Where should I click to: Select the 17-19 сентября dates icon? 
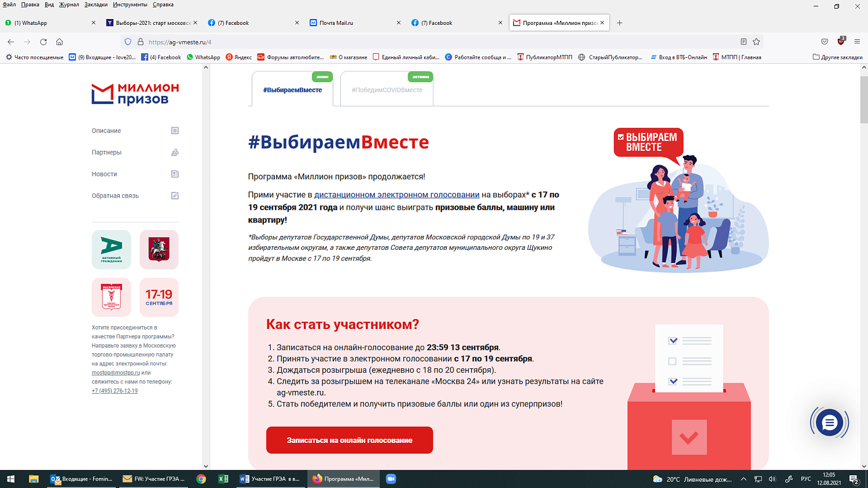coord(159,297)
